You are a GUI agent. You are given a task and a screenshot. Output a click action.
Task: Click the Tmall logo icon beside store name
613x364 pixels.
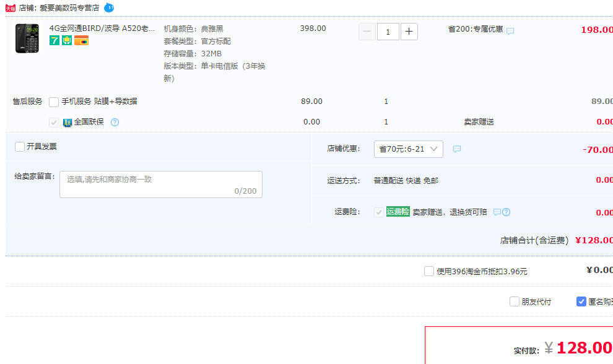(11, 8)
